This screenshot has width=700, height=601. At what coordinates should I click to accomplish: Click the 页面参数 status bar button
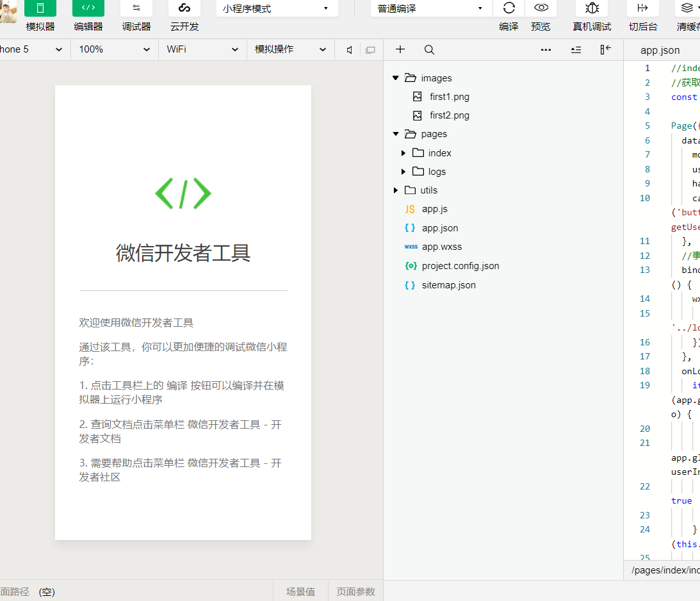(x=355, y=591)
